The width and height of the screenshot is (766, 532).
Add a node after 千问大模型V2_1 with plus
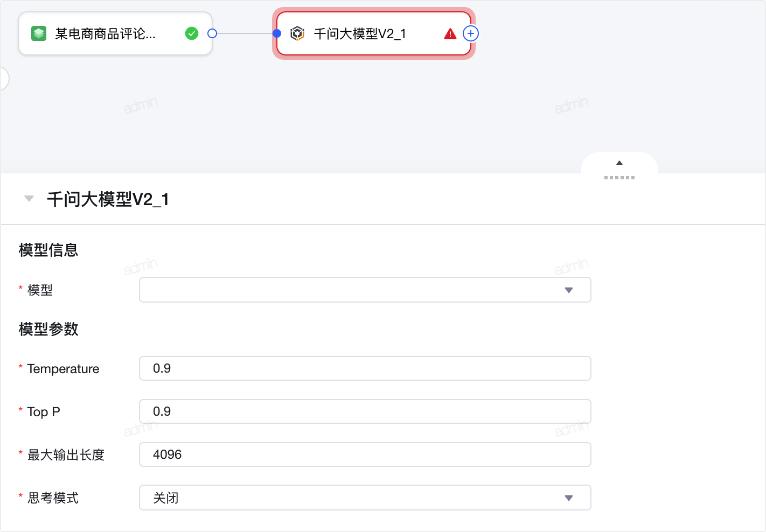pos(471,33)
